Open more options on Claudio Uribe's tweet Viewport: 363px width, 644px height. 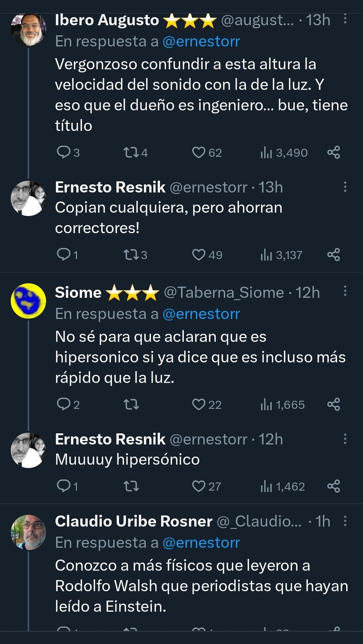pyautogui.click(x=345, y=521)
